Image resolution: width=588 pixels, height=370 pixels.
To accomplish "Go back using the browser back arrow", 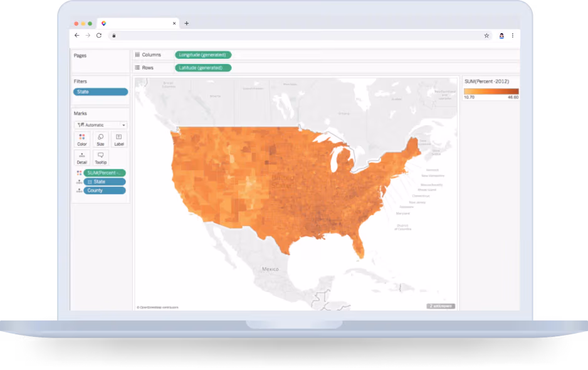I will pyautogui.click(x=77, y=35).
